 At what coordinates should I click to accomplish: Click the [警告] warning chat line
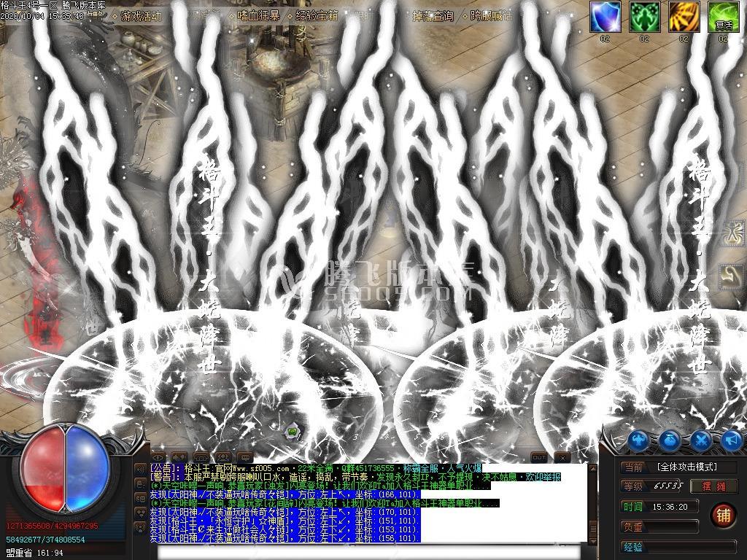(355, 477)
